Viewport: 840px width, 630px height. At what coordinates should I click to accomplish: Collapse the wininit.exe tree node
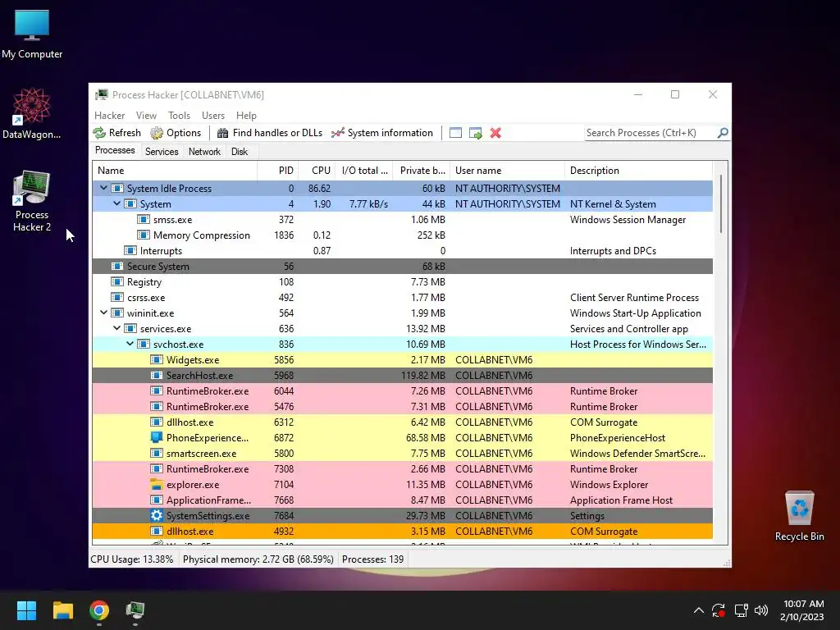click(x=103, y=313)
